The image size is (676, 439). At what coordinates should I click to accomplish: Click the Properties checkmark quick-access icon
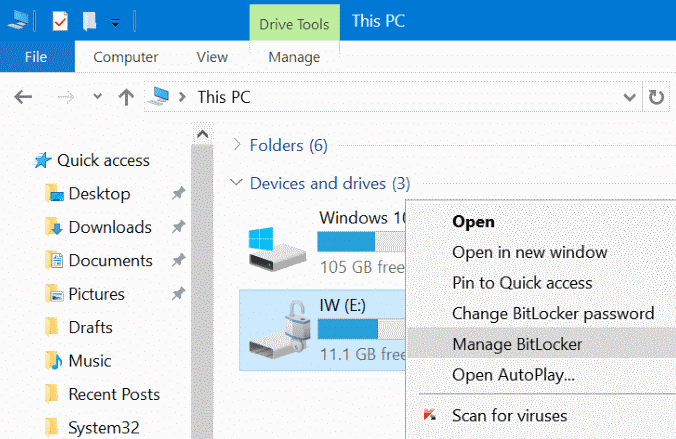60,21
